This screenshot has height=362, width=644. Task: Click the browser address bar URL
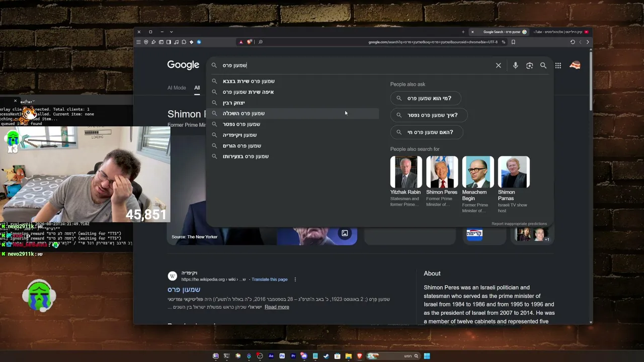click(x=433, y=42)
